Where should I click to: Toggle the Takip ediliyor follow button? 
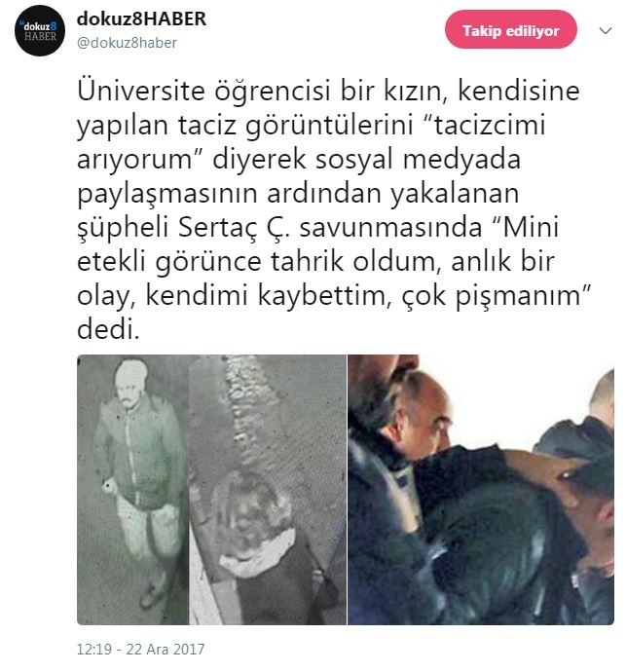coord(511,29)
